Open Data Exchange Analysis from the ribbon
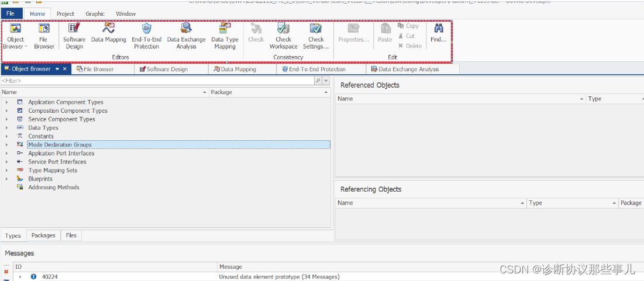Image resolution: width=644 pixels, height=281 pixels. click(x=186, y=36)
